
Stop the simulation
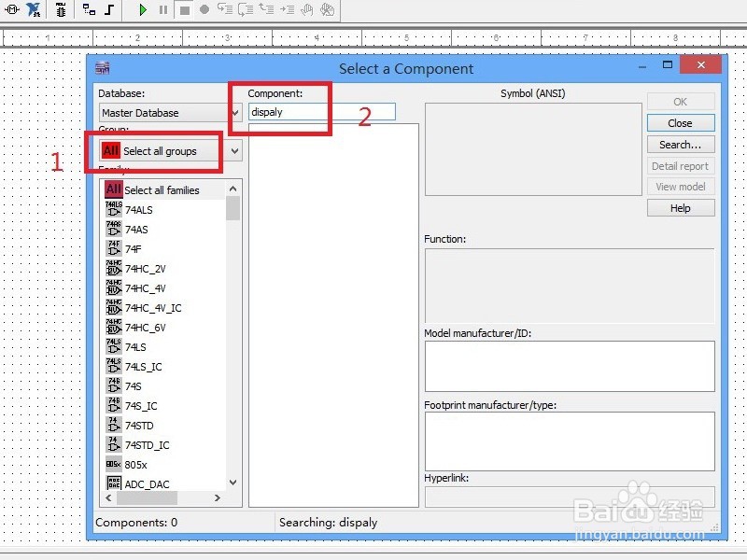(x=184, y=10)
